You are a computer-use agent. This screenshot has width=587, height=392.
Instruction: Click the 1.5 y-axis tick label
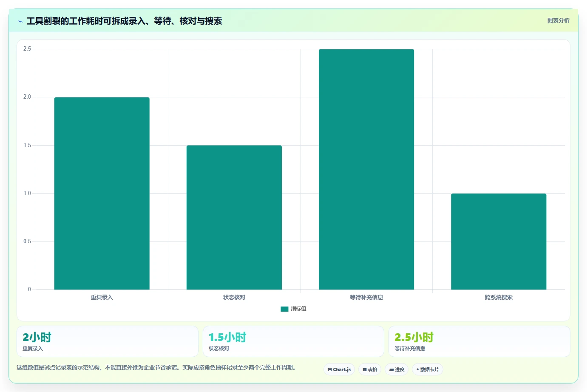pos(27,145)
